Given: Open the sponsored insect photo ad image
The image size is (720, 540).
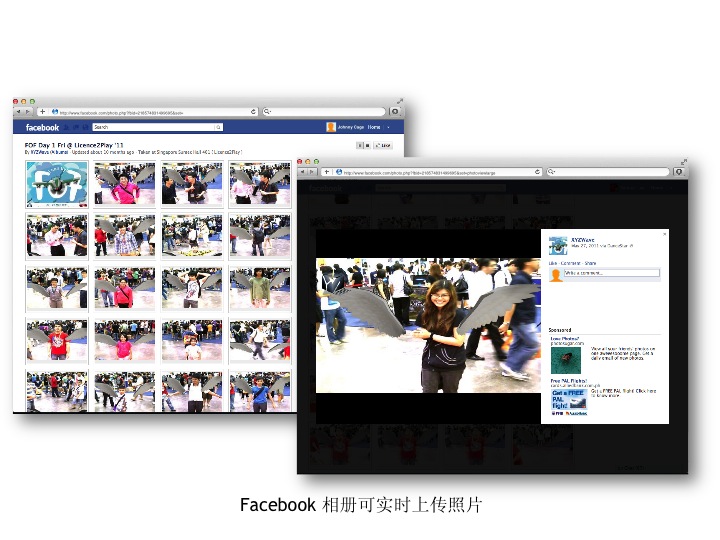Looking at the screenshot, I should [x=566, y=360].
